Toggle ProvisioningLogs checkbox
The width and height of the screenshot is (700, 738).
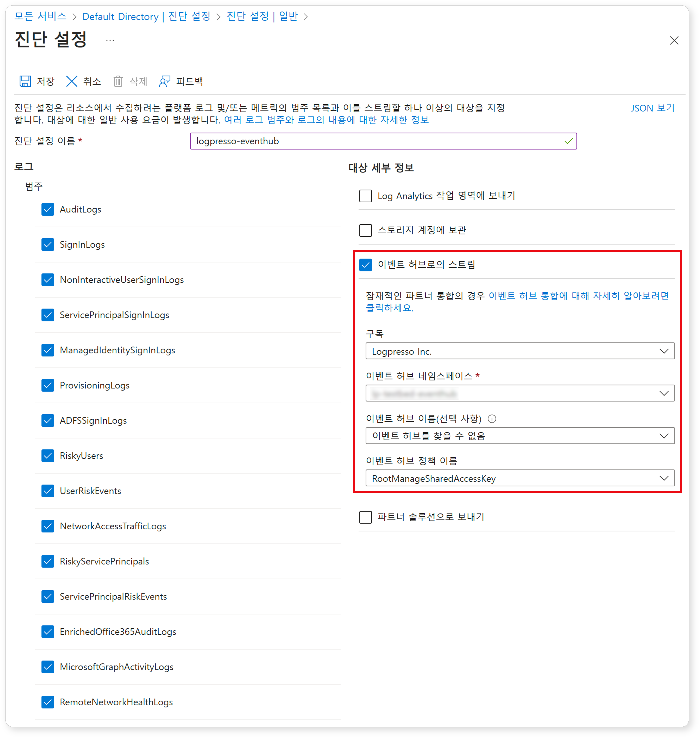coord(48,385)
